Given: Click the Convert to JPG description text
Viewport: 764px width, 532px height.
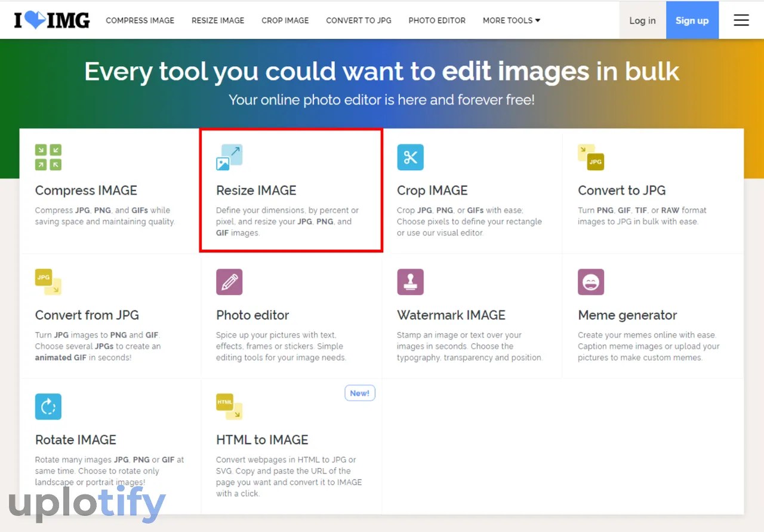Looking at the screenshot, I should (x=642, y=216).
